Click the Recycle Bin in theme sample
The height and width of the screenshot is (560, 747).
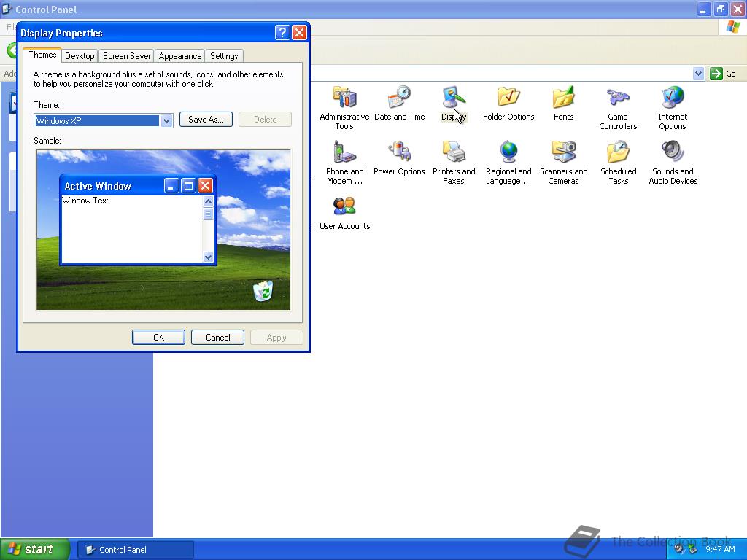point(263,291)
